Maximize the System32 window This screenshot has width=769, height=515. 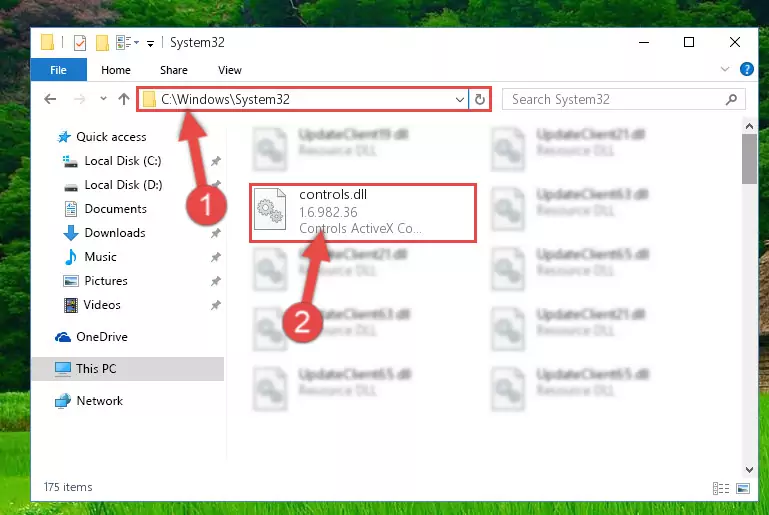pos(689,43)
